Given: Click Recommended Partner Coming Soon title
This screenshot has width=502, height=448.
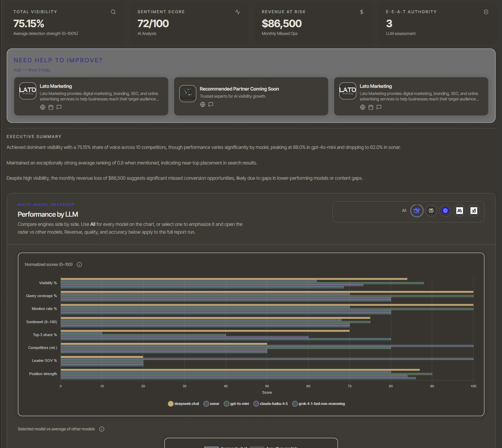Looking at the screenshot, I should [239, 89].
